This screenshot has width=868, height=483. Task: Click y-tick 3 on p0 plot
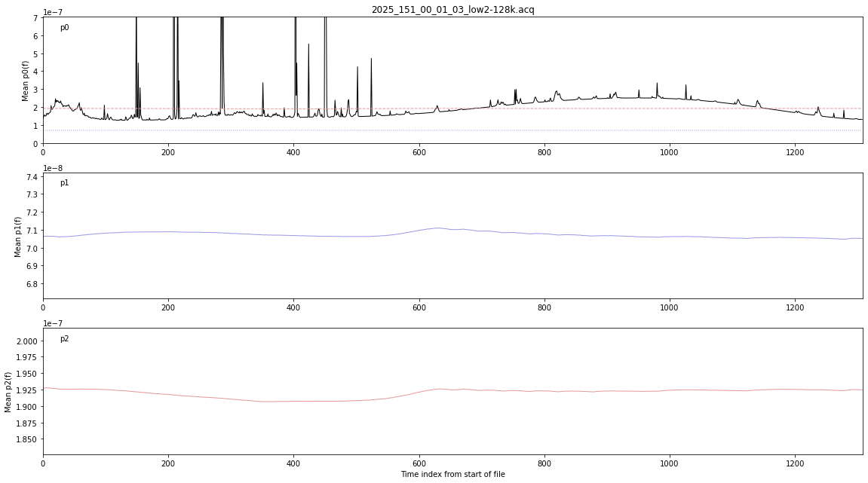click(x=36, y=90)
